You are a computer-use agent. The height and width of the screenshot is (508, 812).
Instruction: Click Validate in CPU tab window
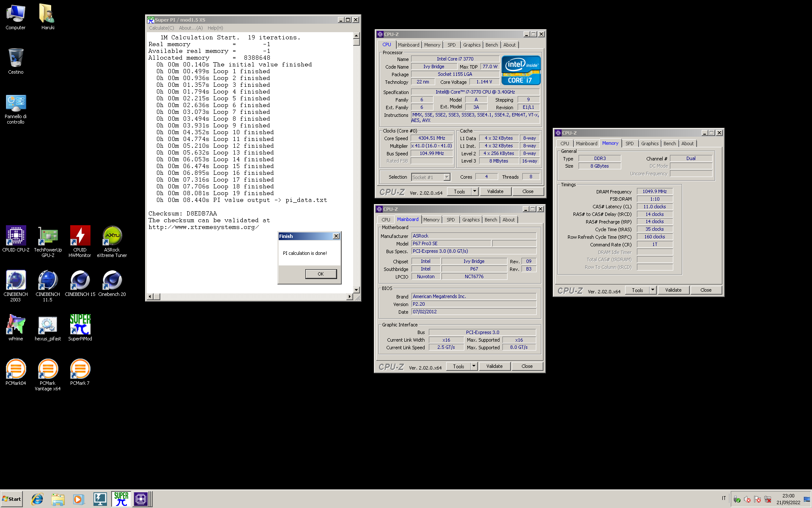[x=495, y=191]
